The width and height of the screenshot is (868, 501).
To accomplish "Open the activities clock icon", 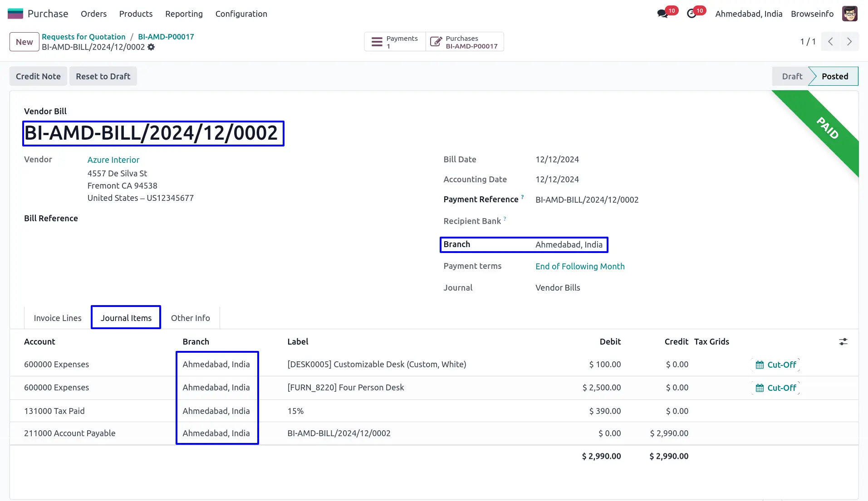I will pos(691,14).
